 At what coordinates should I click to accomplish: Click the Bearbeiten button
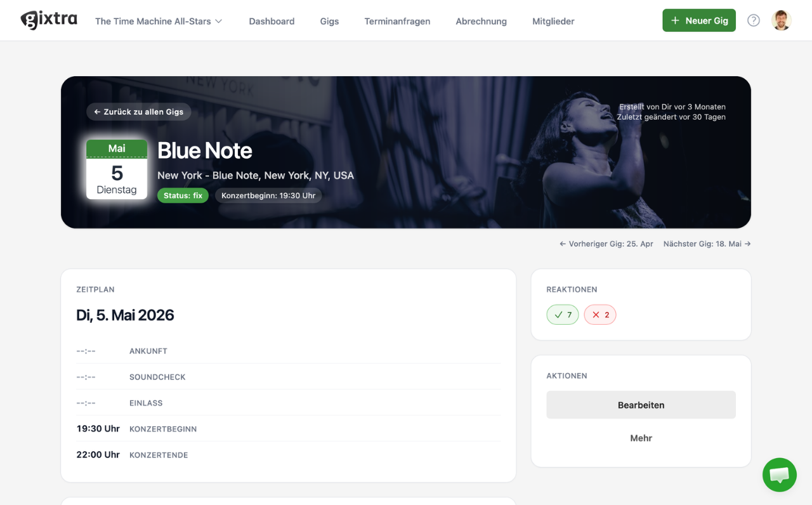point(641,405)
